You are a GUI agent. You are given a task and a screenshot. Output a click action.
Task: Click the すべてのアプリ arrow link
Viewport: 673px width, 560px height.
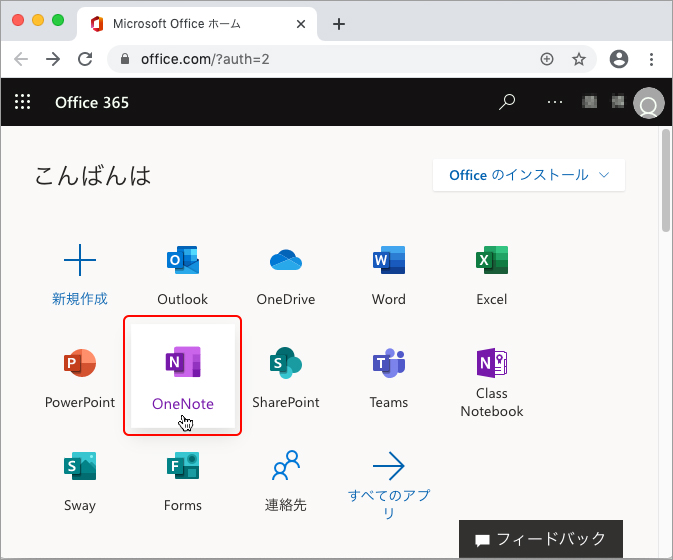[388, 467]
